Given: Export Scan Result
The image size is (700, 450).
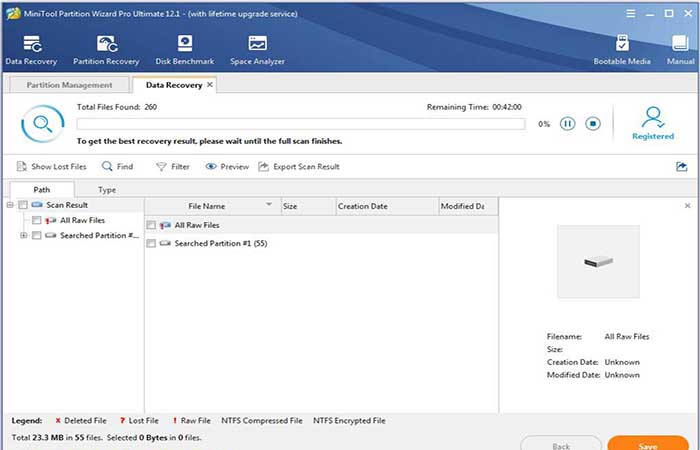Looking at the screenshot, I should coord(299,167).
